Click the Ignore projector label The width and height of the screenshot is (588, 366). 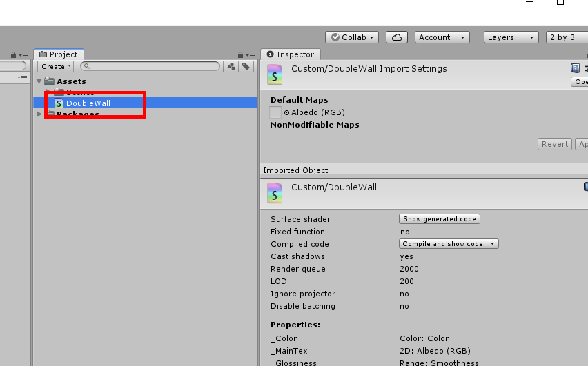(x=302, y=294)
